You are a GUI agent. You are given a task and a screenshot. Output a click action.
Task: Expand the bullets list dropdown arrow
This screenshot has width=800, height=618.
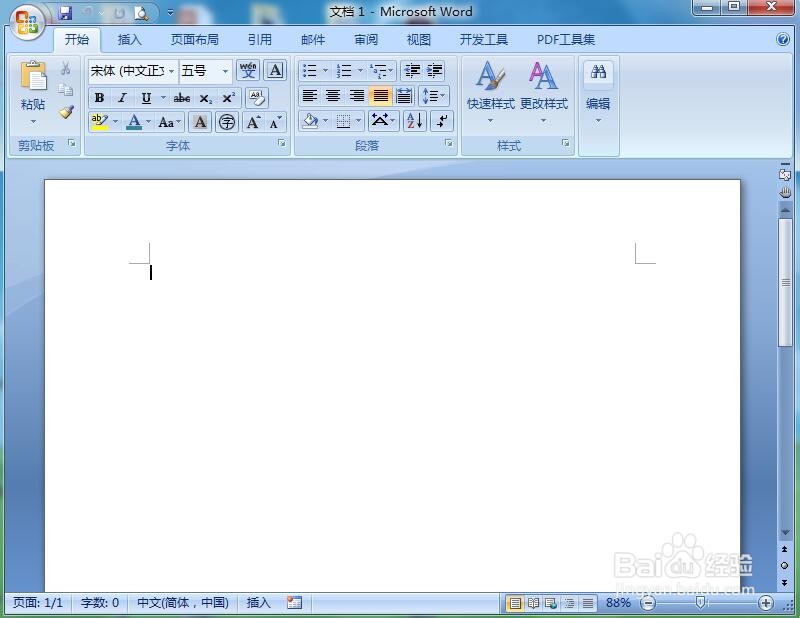coord(326,70)
